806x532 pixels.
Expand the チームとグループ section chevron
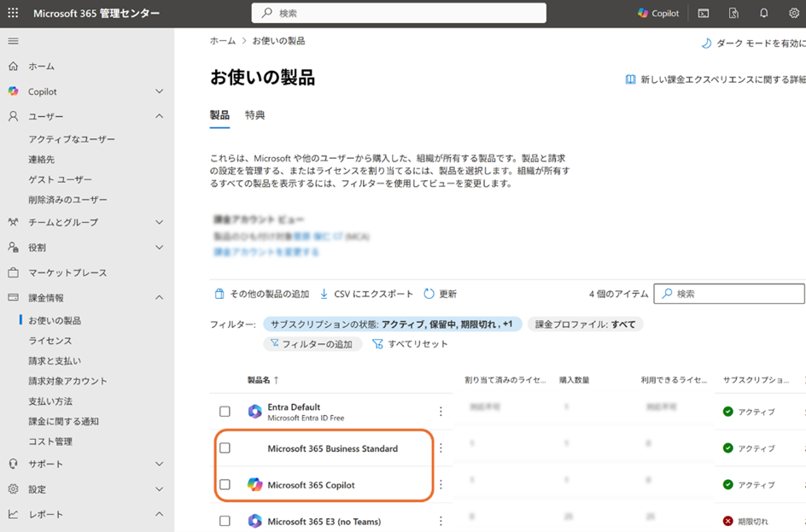tap(160, 222)
